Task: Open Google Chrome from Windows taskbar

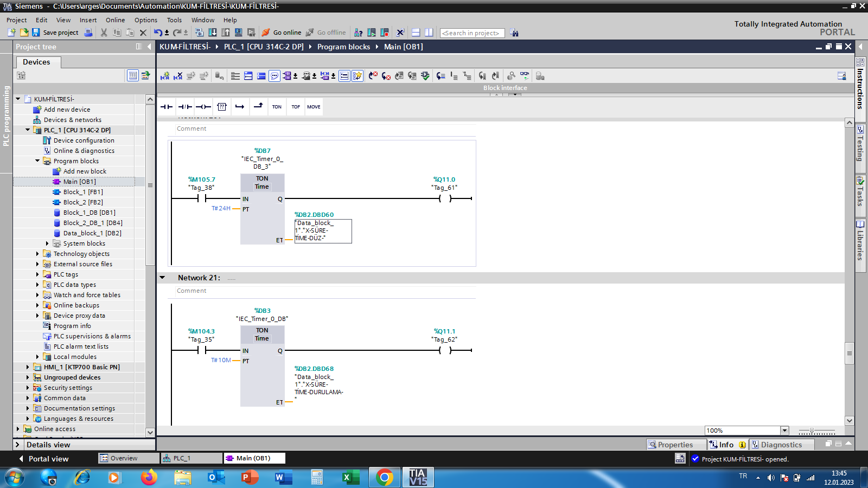Action: tap(384, 478)
